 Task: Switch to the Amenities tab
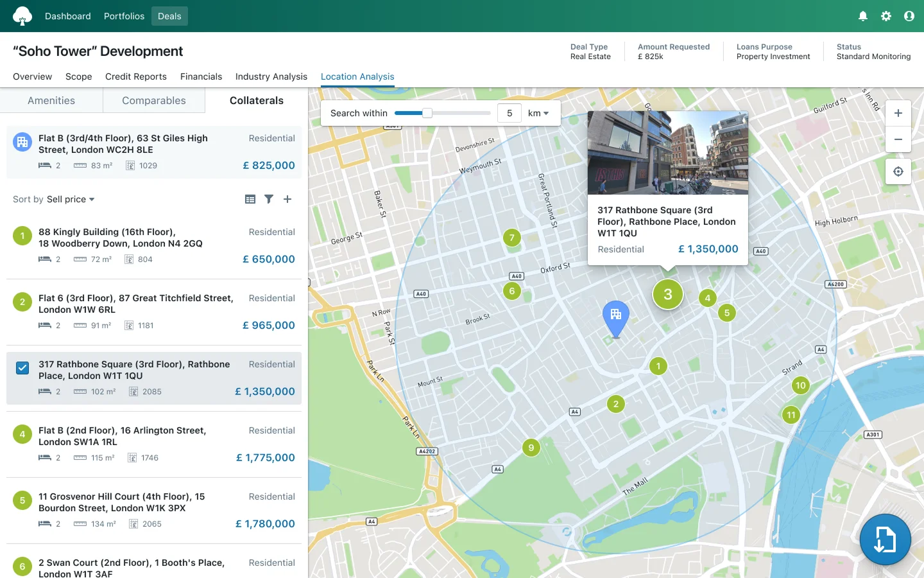pos(51,100)
